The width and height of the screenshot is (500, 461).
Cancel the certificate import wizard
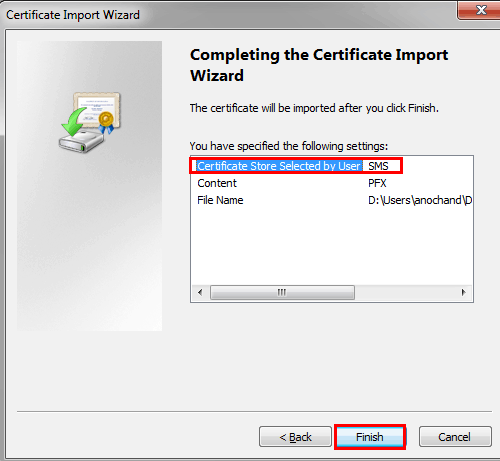pyautogui.click(x=455, y=437)
